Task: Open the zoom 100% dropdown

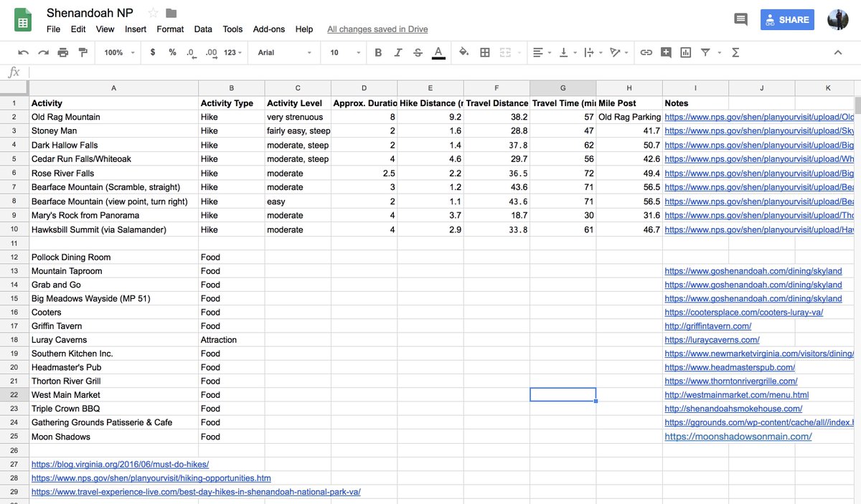Action: coord(118,52)
